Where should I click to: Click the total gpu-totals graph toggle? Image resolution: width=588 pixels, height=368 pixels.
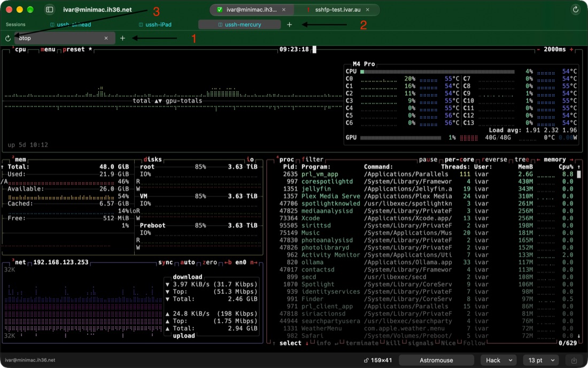pyautogui.click(x=167, y=101)
